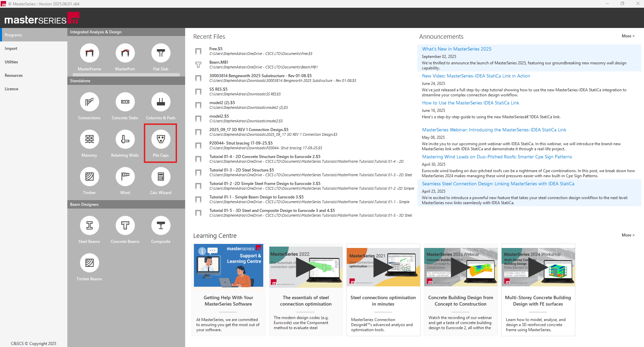Open the MasterPort module
This screenshot has width=644, height=347.
click(125, 53)
